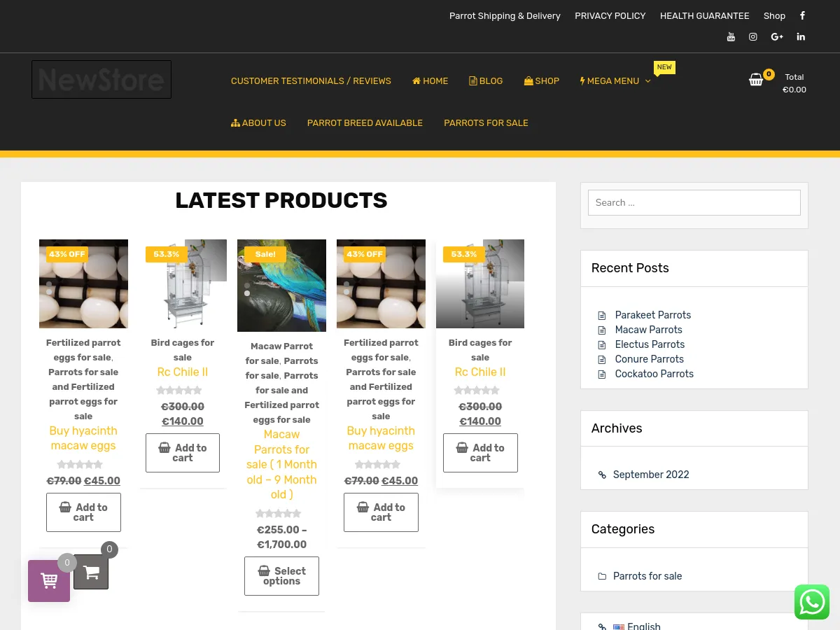This screenshot has height=630, width=840.
Task: Click the gray floating cart icon
Action: 91,573
